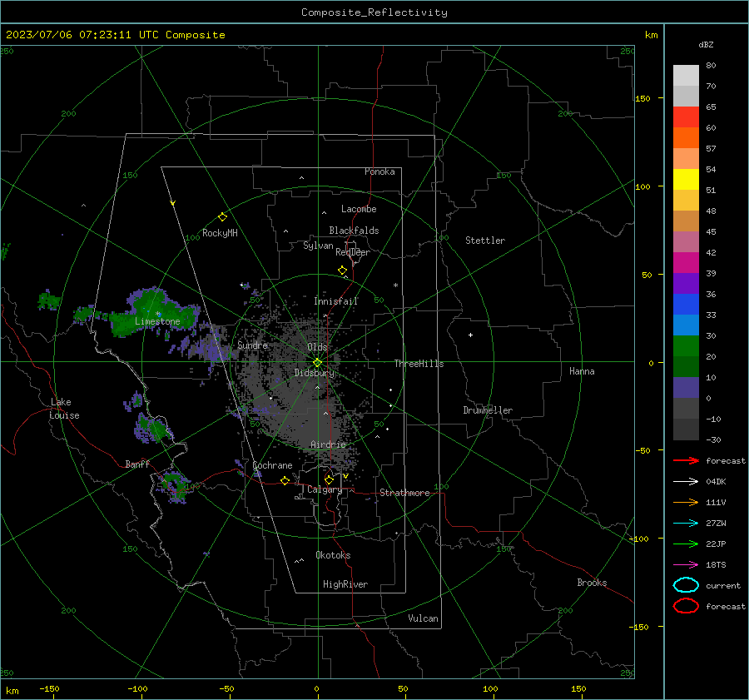Screen dimensions: 749x700
Task: Click the dBZ legend heading
Action: click(706, 45)
